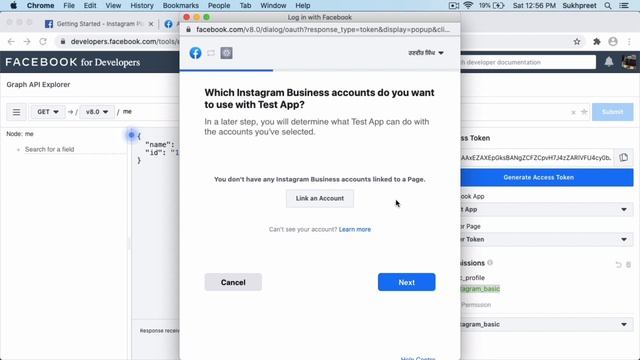Open the Window menu
The image size is (640, 360).
tap(273, 5)
